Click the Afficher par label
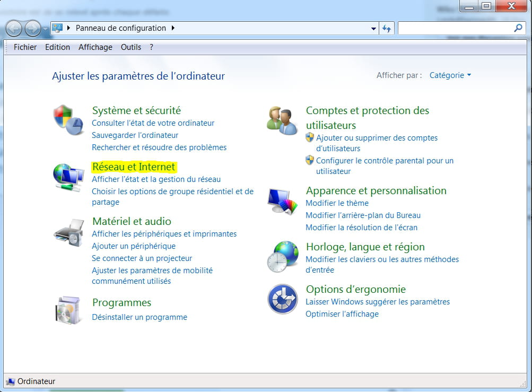Image resolution: width=532 pixels, height=392 pixels. pos(399,75)
